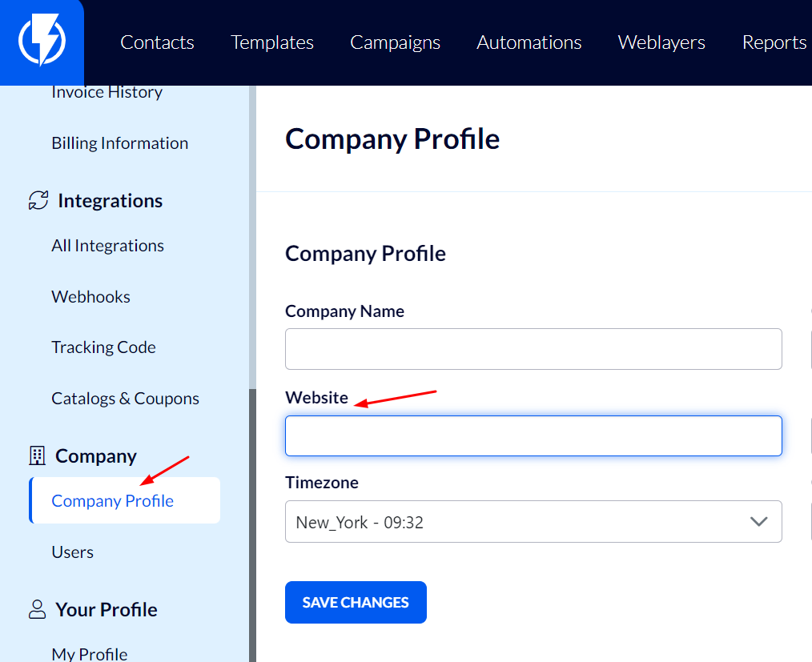Viewport: 812px width, 662px height.
Task: Click the Company Name input field
Action: tap(533, 349)
